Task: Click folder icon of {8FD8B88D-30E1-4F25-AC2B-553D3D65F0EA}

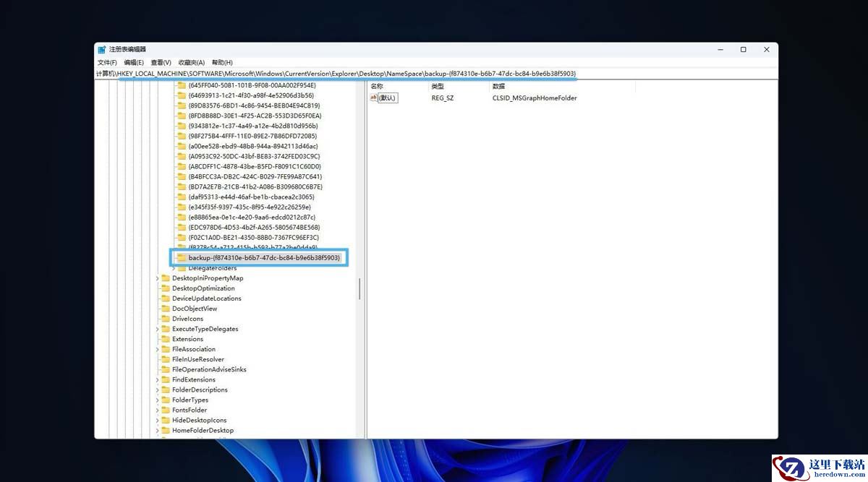Action: pyautogui.click(x=182, y=116)
